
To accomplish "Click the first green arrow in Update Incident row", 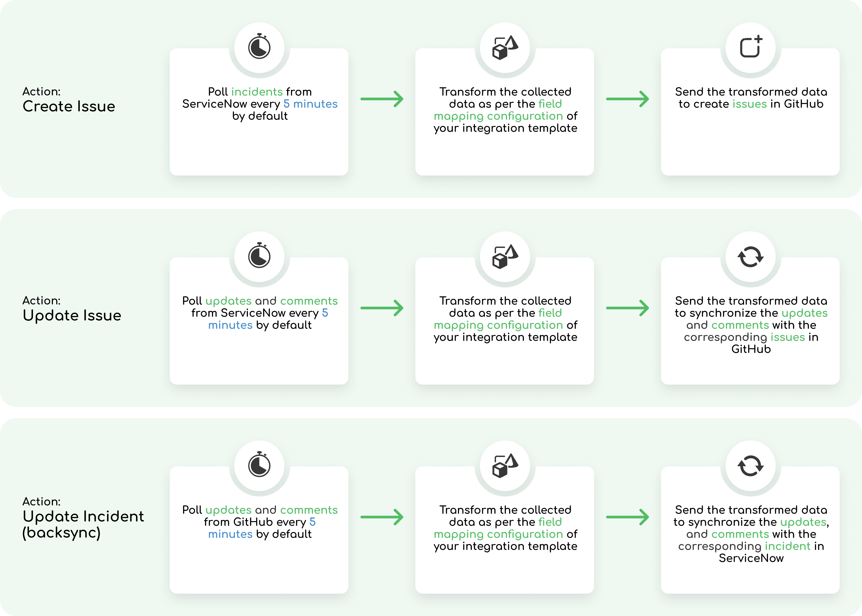I will 381,517.
